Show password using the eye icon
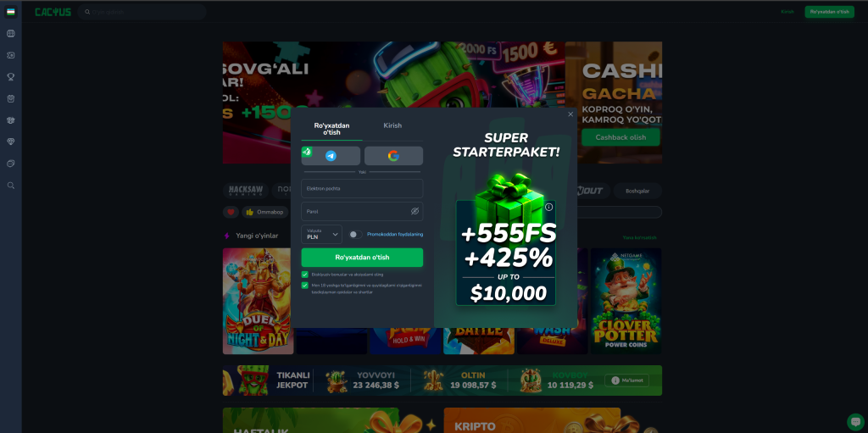 [415, 211]
